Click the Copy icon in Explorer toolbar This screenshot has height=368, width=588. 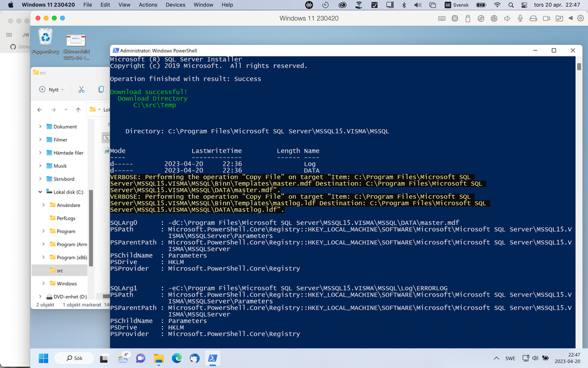[101, 90]
